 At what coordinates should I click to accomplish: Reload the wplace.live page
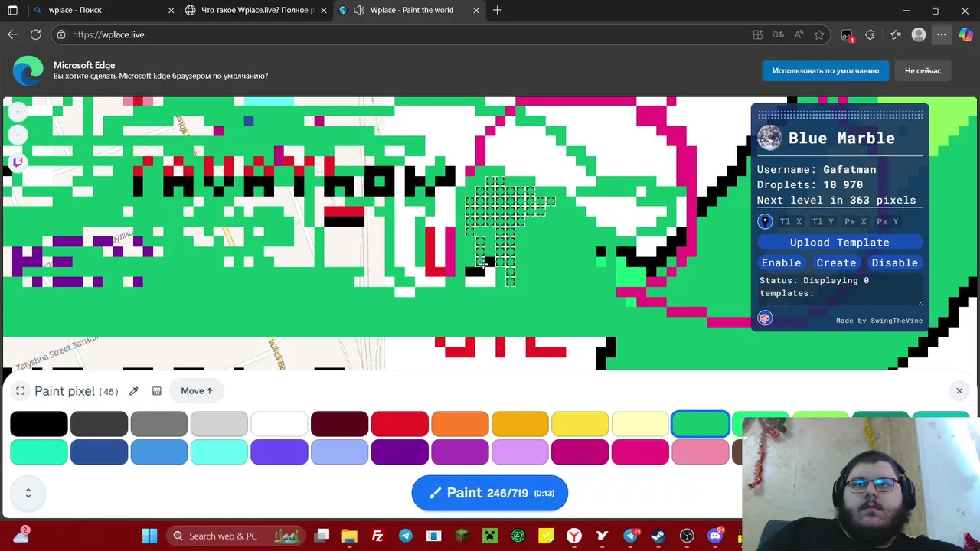[35, 34]
